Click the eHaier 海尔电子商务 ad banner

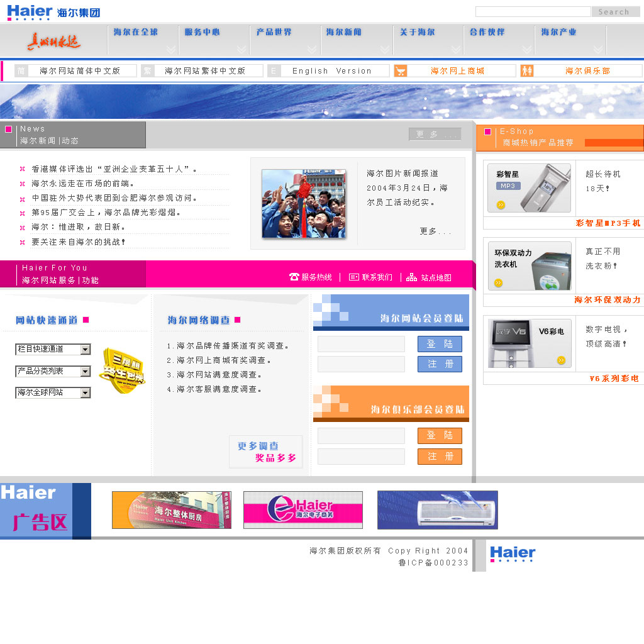click(x=303, y=509)
